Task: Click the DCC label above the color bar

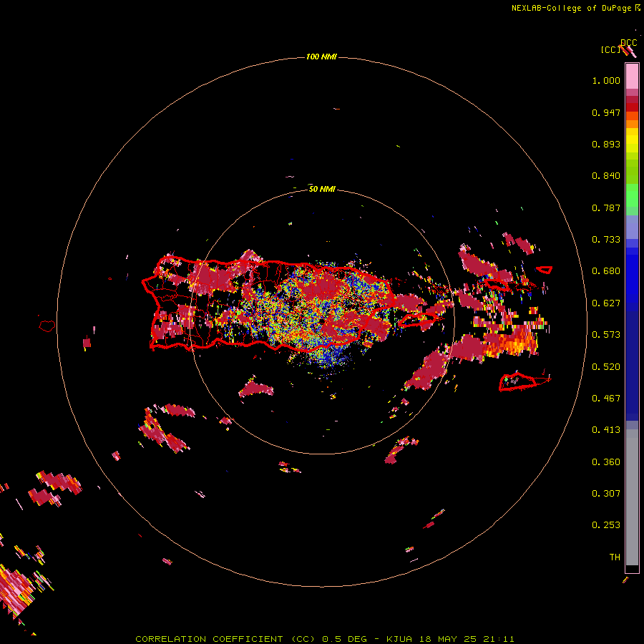Action: point(628,43)
